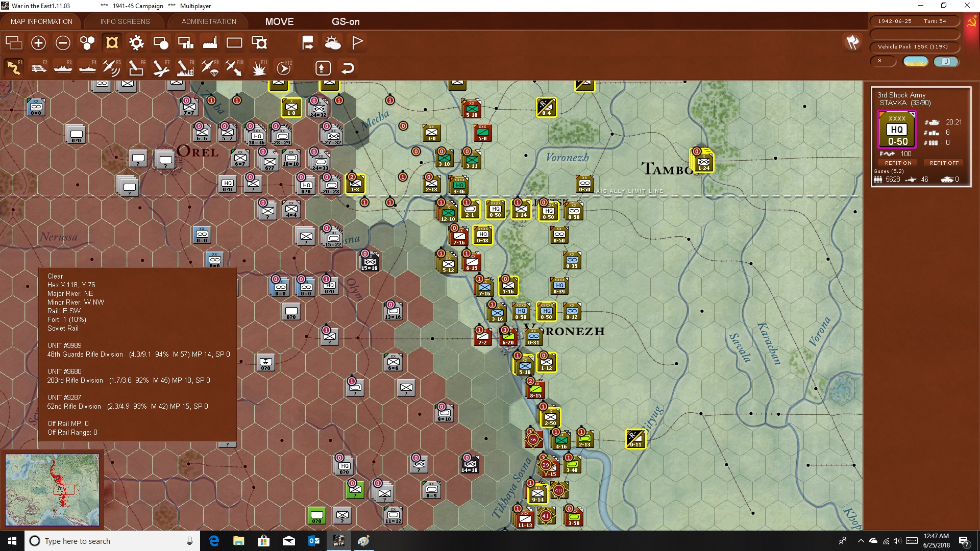Click the overlapping windows icon in toolbar

point(14,43)
